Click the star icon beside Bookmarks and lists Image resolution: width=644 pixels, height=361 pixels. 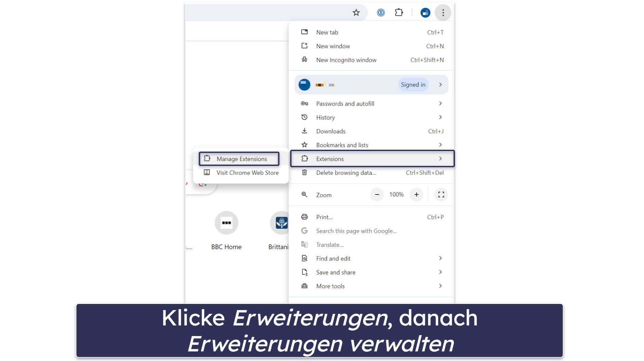tap(304, 145)
